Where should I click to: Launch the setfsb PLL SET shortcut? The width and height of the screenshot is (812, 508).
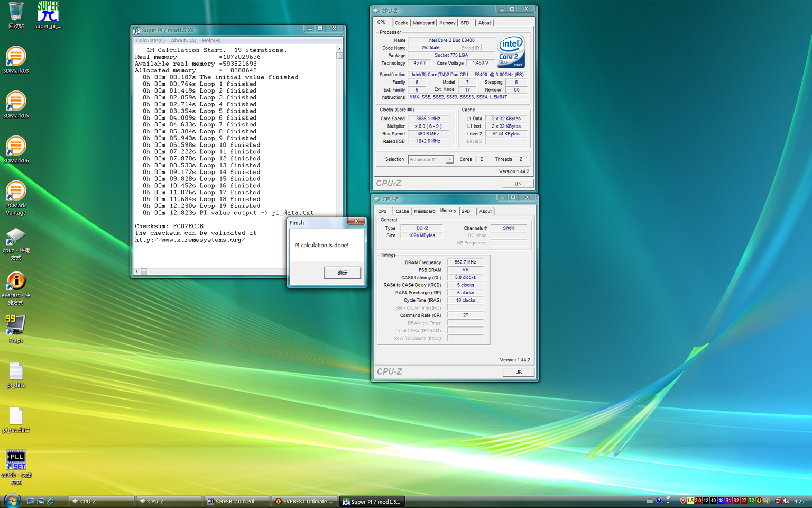pos(16,467)
